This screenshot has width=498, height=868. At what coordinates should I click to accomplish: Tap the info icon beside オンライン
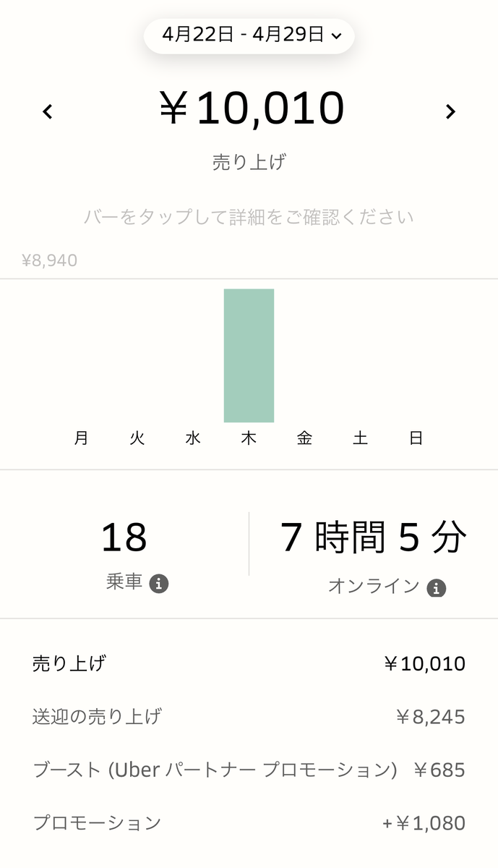436,587
